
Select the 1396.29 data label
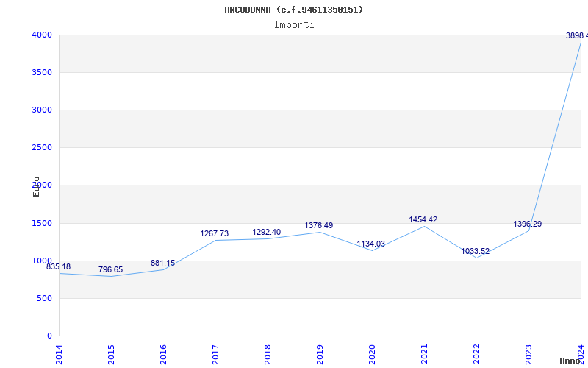coord(527,224)
